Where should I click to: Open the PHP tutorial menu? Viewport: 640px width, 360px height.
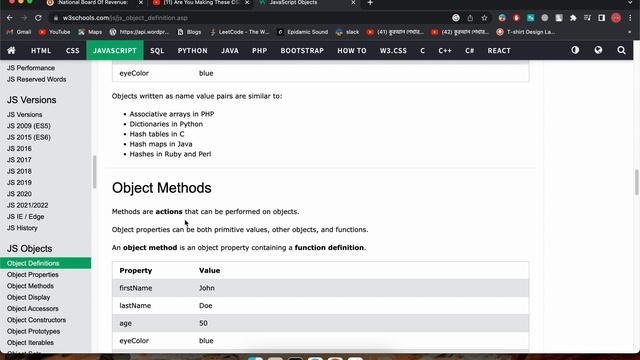click(259, 51)
